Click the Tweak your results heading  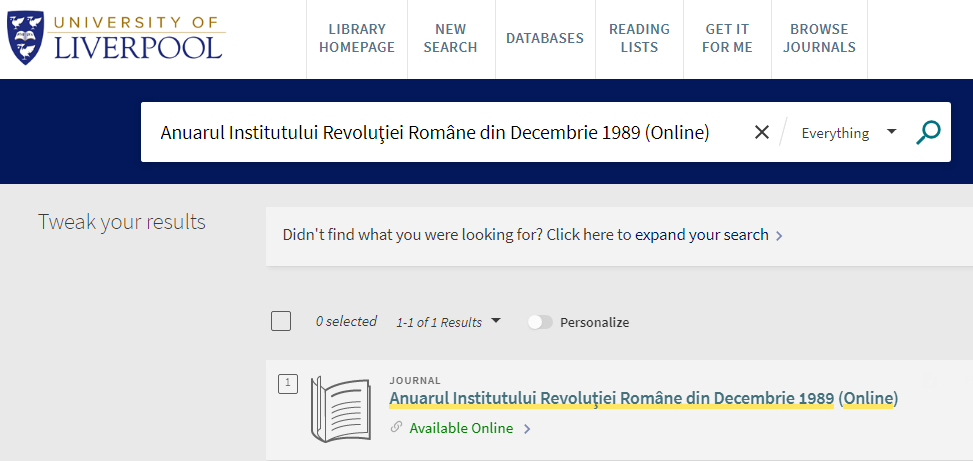(122, 222)
